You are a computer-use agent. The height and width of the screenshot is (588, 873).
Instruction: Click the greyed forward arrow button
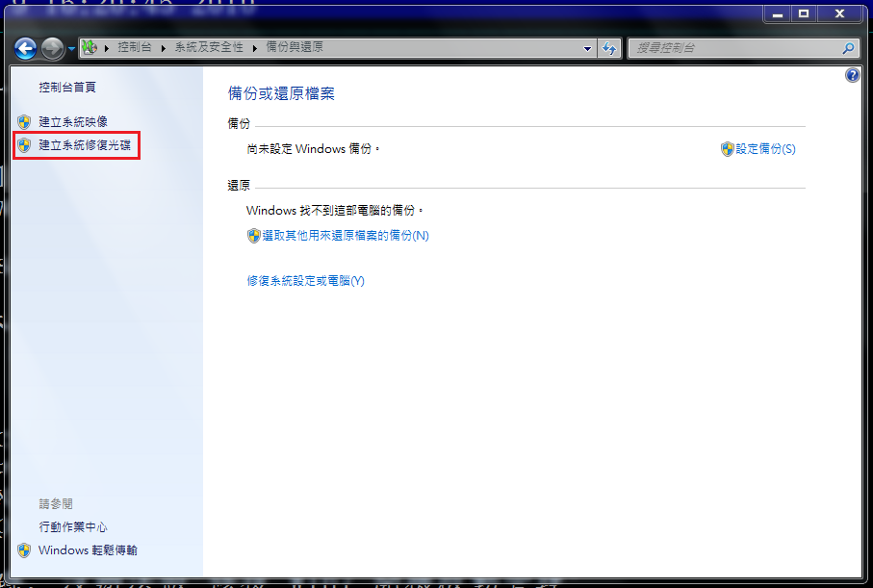tap(52, 48)
